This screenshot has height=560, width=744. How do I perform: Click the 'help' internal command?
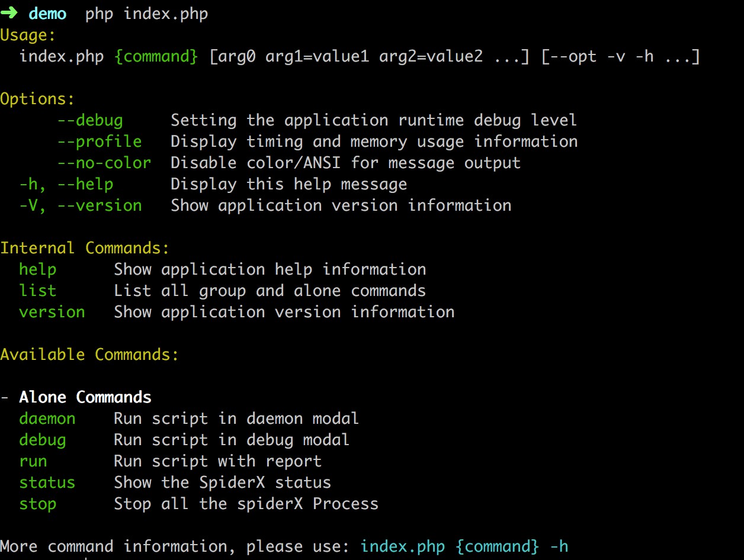(x=38, y=270)
